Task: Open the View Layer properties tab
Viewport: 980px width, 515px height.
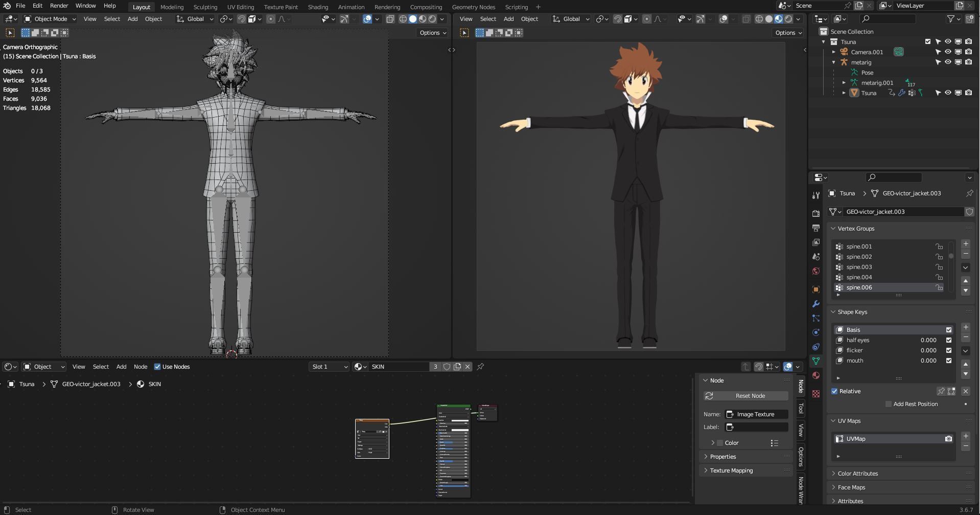Action: click(x=816, y=242)
